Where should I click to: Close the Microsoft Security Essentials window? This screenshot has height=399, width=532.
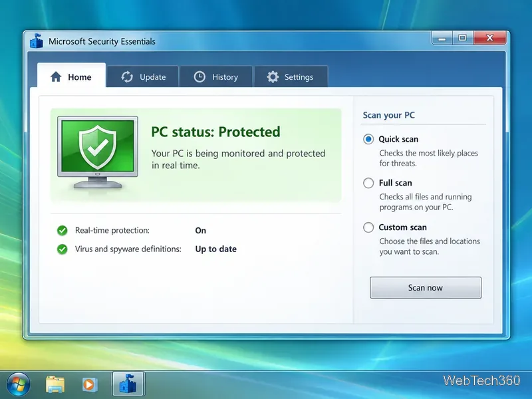[489, 38]
